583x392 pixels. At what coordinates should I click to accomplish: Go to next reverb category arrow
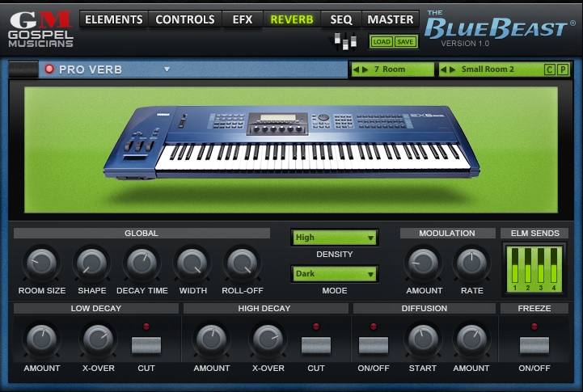(x=365, y=70)
